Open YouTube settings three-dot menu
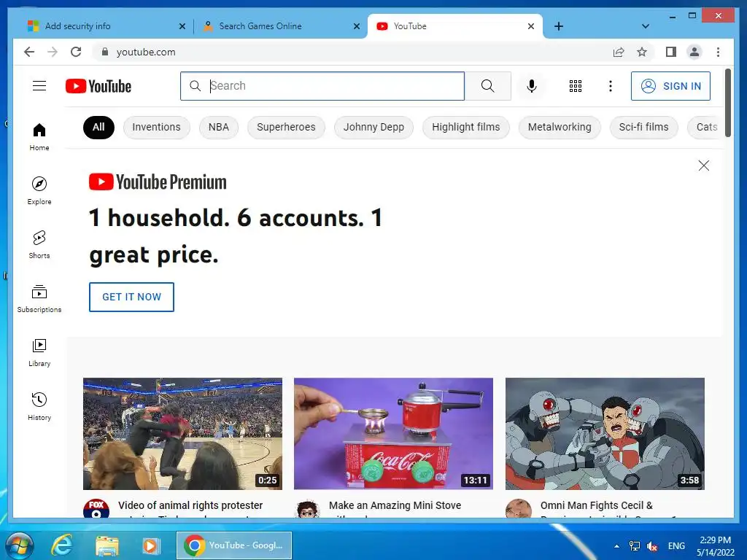This screenshot has height=560, width=747. (611, 86)
